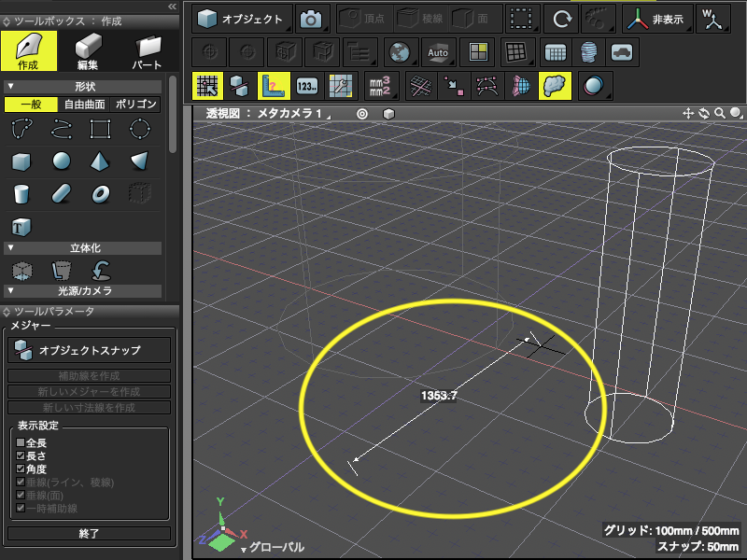Click the orbit view rotate icon
The height and width of the screenshot is (560, 747).
704,113
